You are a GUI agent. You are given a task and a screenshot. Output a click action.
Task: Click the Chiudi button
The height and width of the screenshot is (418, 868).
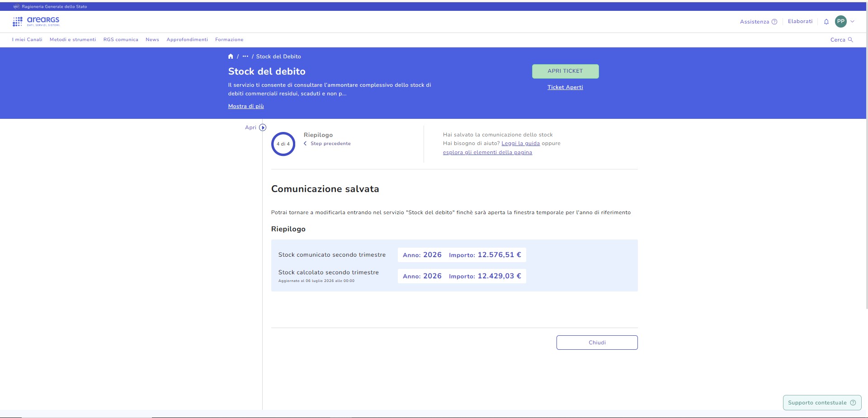coord(597,343)
